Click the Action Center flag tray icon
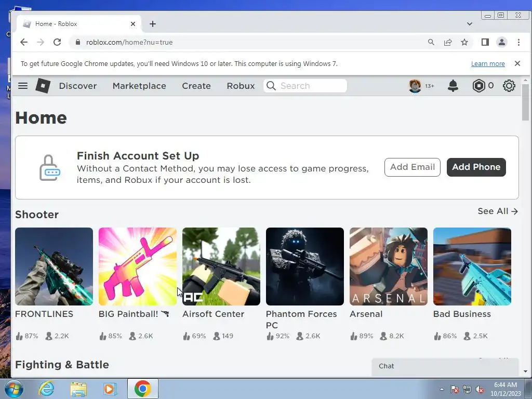The height and width of the screenshot is (399, 532). [454, 389]
